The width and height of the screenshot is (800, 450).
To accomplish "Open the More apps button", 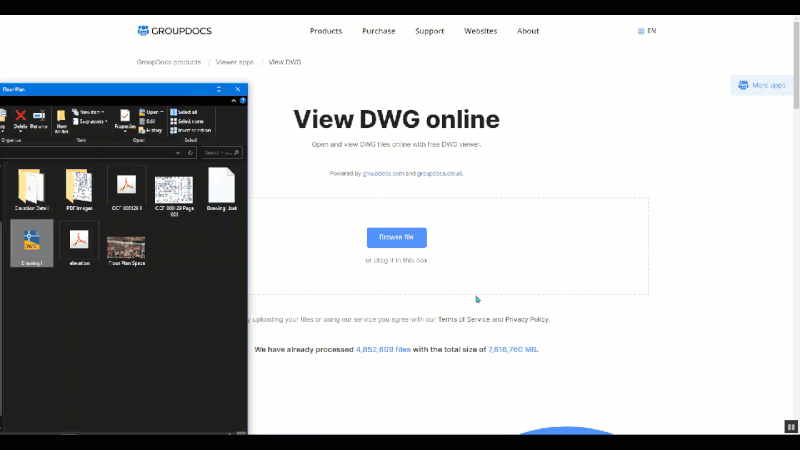I will pos(761,86).
